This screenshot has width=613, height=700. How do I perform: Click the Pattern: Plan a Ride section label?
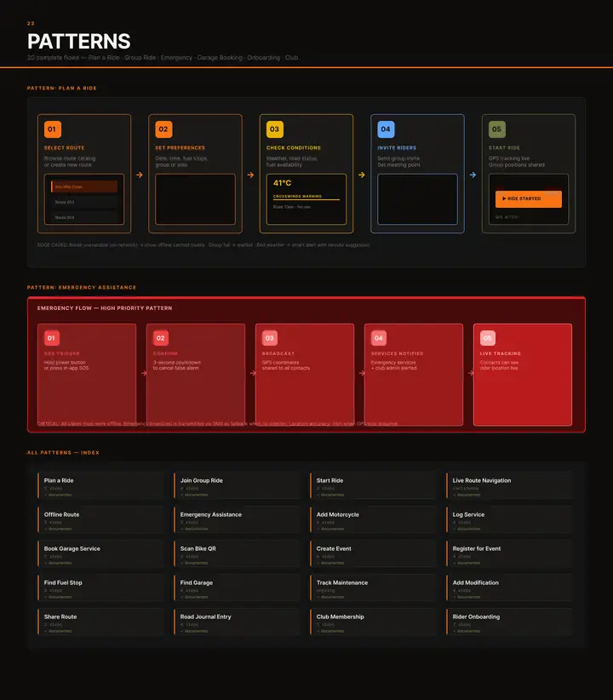coord(61,89)
